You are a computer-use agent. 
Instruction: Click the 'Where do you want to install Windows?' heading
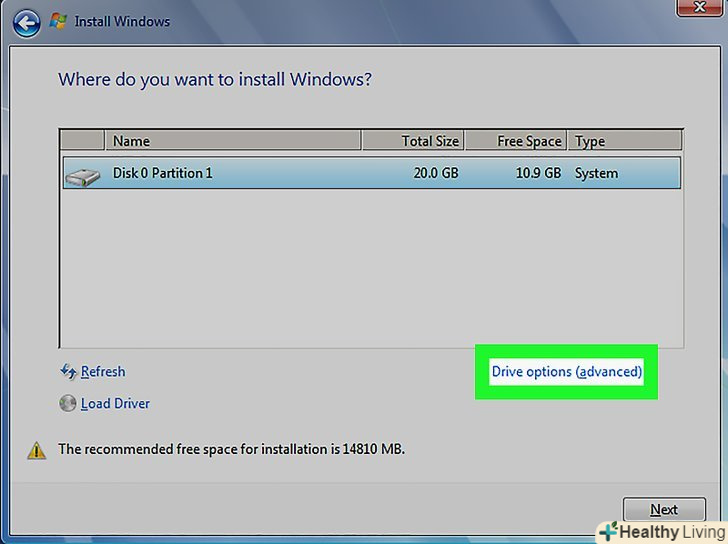215,79
